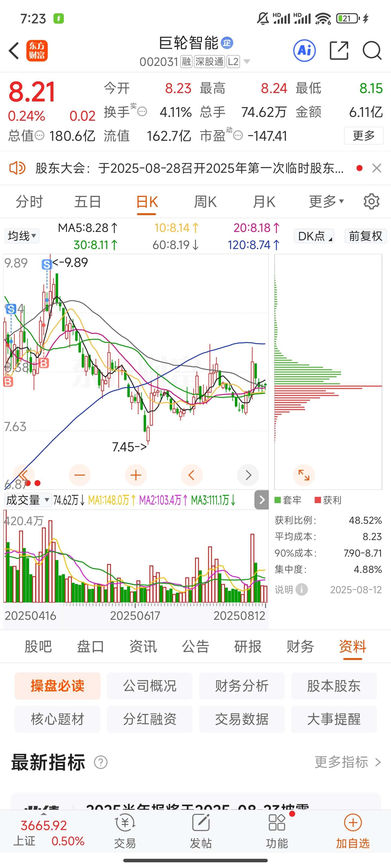This screenshot has height=868, width=391.
Task: Switch to 月K chart tab
Action: click(x=264, y=202)
